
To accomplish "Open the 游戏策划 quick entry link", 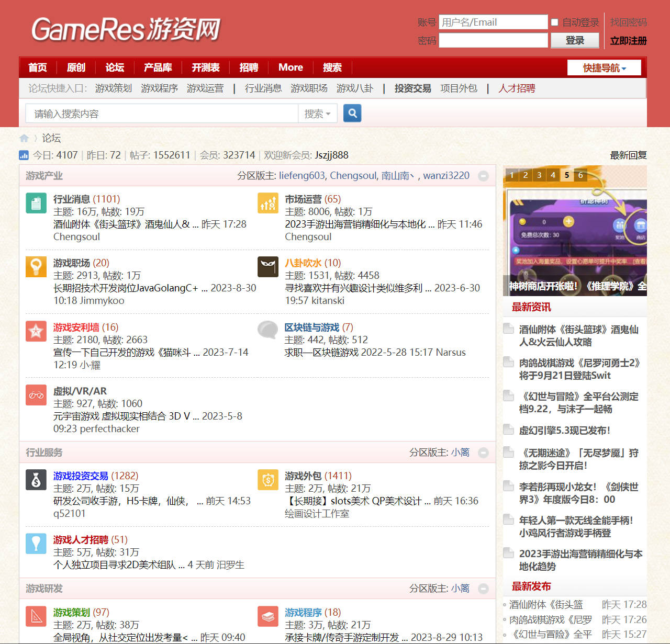I will 114,88.
